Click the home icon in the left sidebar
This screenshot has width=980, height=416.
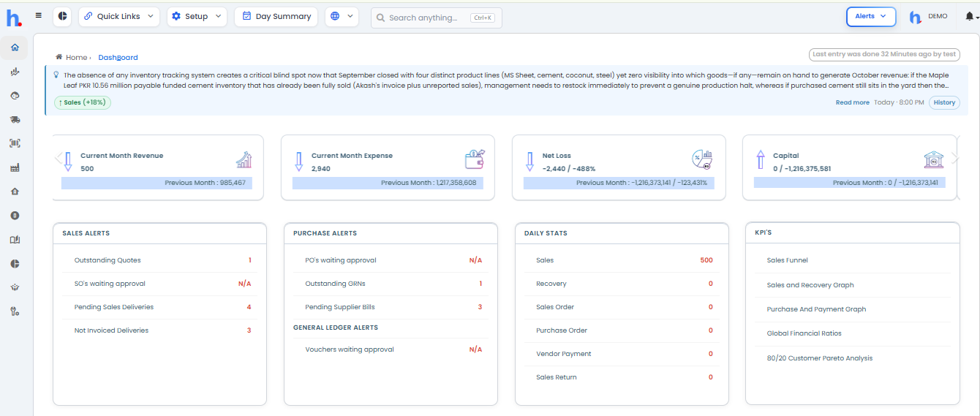[15, 48]
